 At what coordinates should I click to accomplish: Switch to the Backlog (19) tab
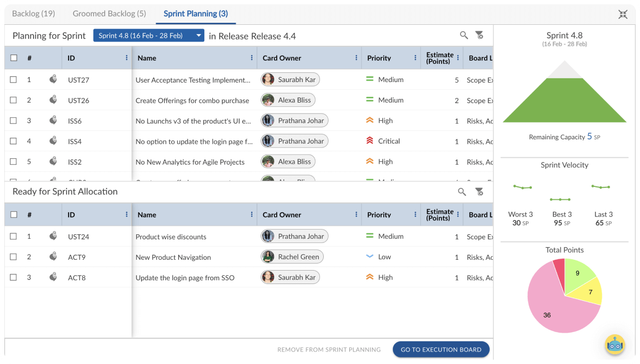[34, 14]
